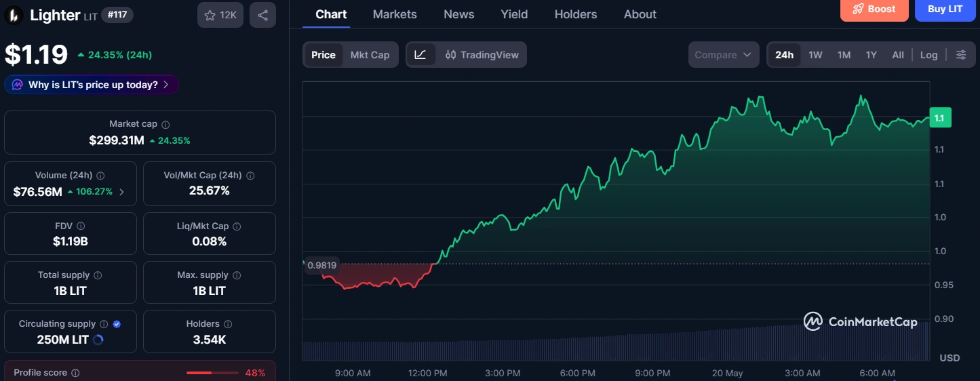Open Liq/Mkt Cap info icon
The image size is (980, 381).
click(237, 226)
